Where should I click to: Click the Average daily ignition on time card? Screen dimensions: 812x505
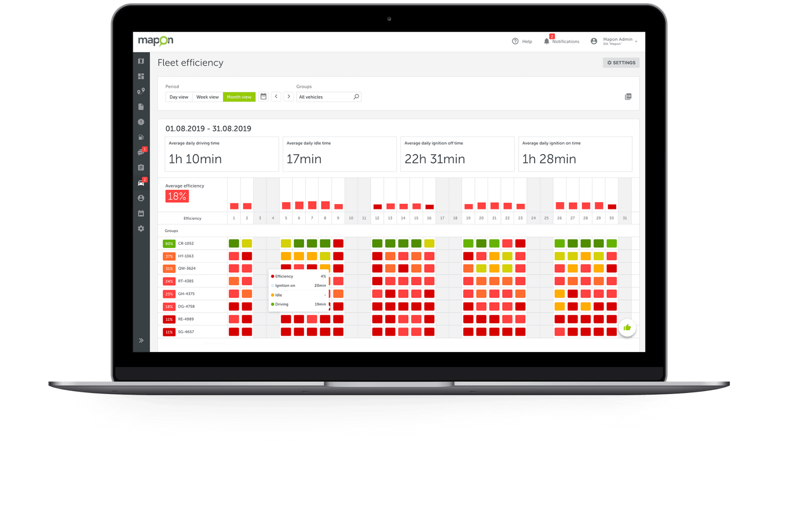point(575,154)
